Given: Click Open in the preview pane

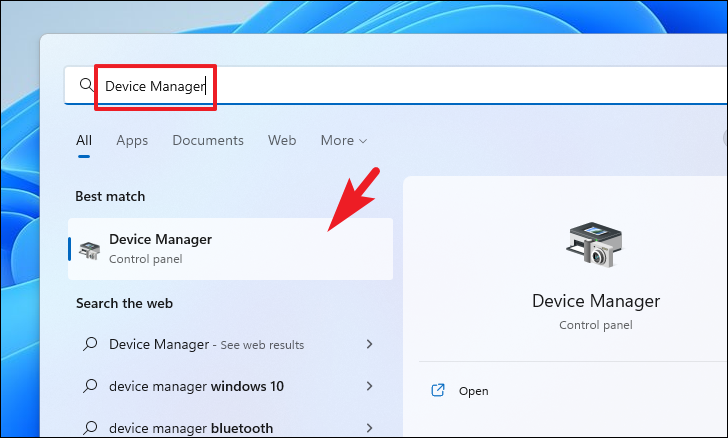Looking at the screenshot, I should [x=473, y=391].
